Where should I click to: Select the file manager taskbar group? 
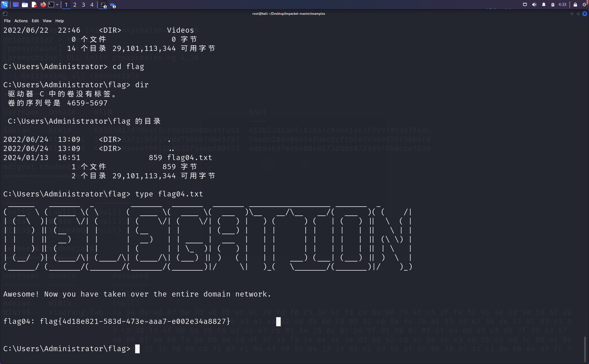[113, 5]
